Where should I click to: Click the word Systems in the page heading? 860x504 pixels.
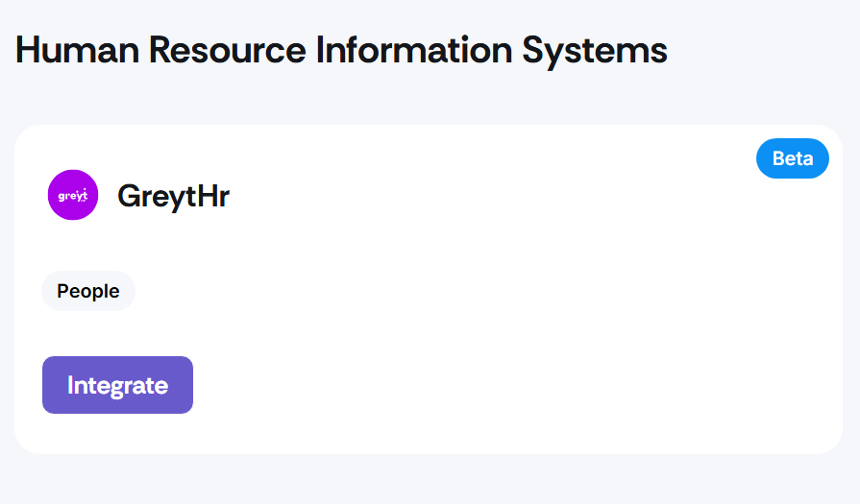click(x=595, y=52)
